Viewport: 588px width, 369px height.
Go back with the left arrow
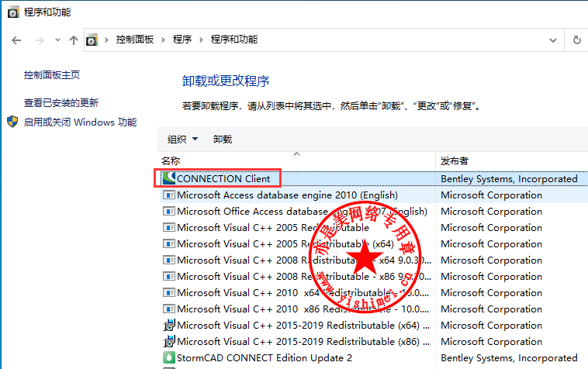[x=16, y=40]
